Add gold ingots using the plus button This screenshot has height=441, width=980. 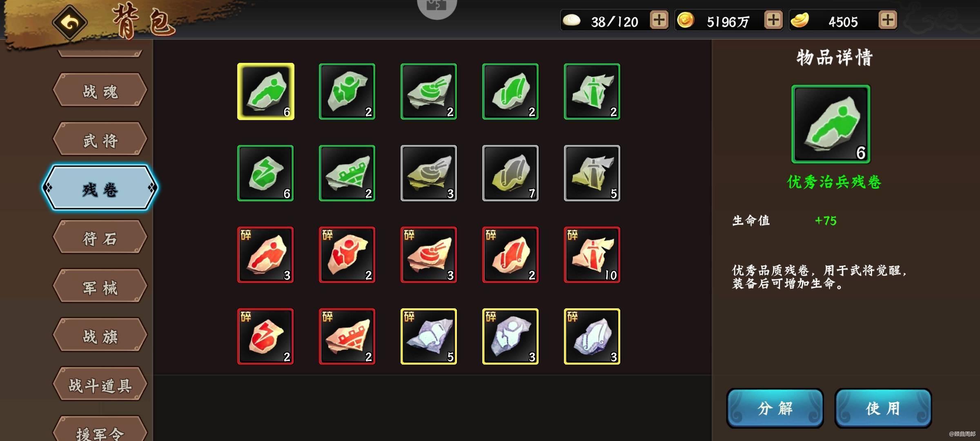point(887,20)
